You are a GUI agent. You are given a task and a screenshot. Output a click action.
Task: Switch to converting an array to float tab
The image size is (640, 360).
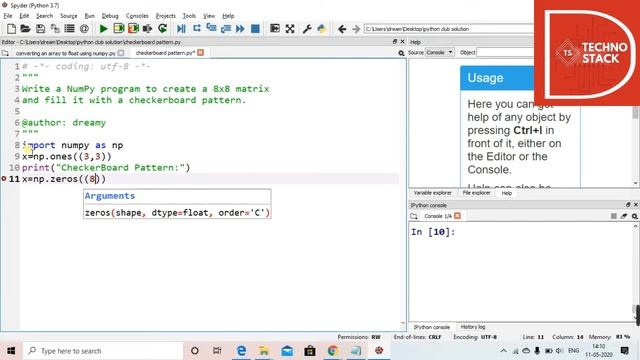click(65, 53)
